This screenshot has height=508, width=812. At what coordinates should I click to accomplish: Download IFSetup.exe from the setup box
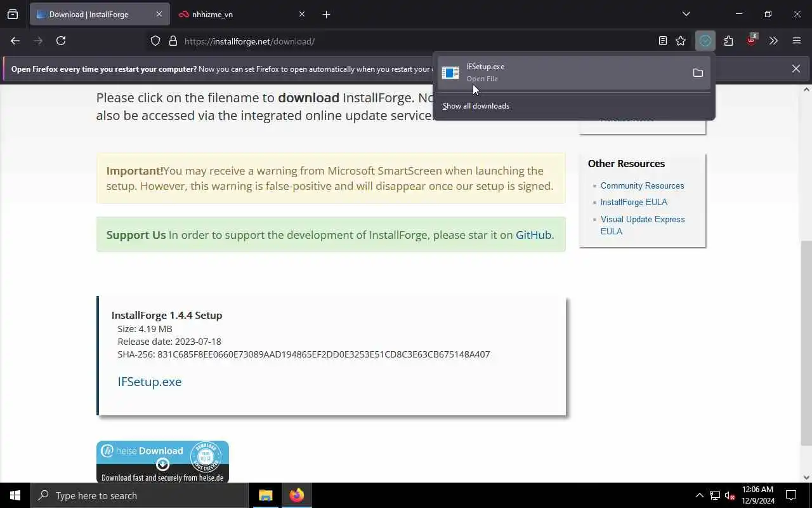click(x=150, y=382)
